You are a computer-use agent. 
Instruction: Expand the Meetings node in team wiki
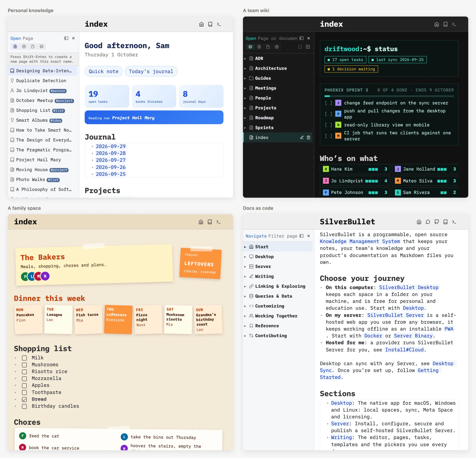coord(245,88)
